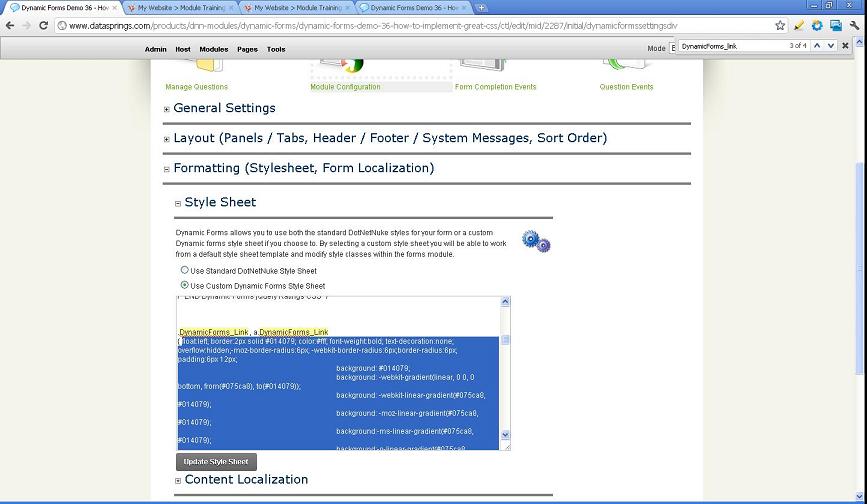This screenshot has height=504, width=867.
Task: Jump to next find result arrow
Action: tap(831, 46)
